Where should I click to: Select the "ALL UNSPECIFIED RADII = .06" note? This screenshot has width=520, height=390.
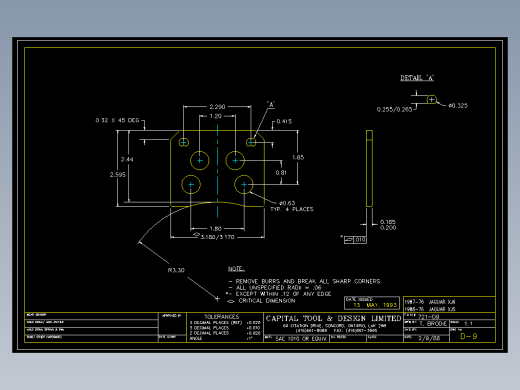[x=279, y=288]
